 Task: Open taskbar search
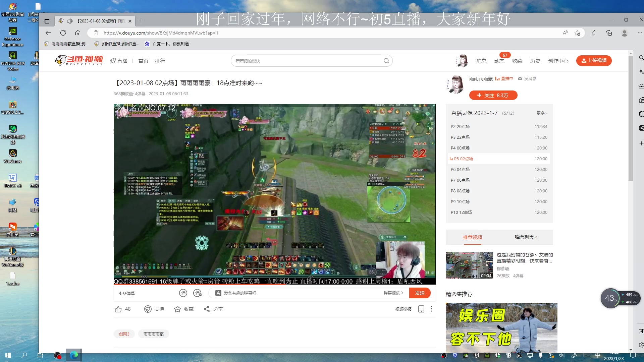(x=24, y=355)
